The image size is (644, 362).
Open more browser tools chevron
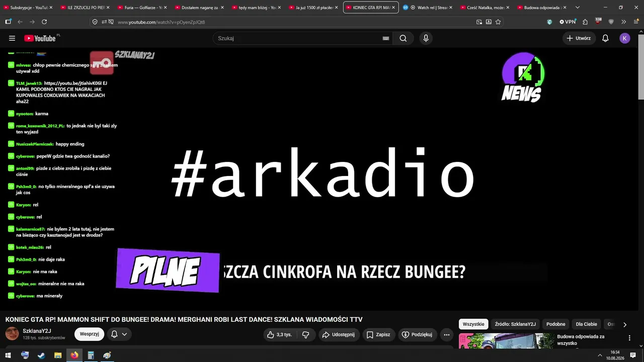(x=623, y=22)
